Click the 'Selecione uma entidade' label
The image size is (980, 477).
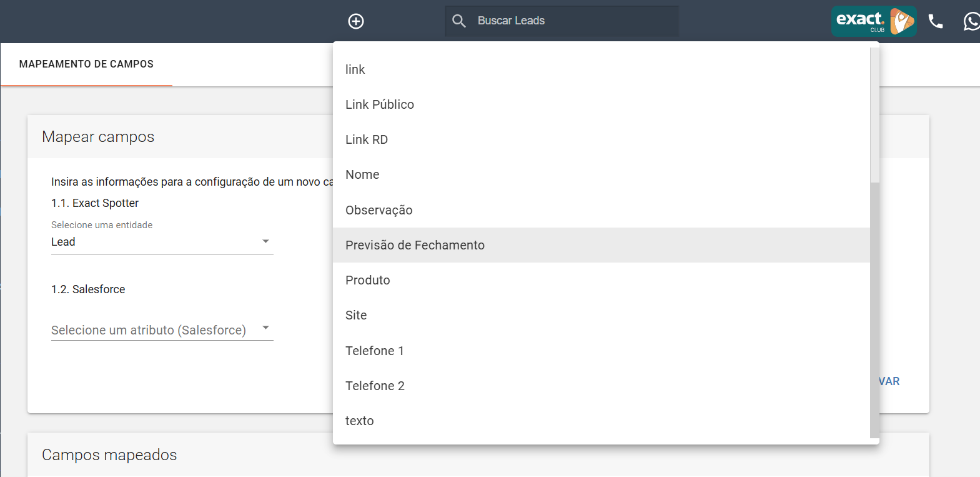[102, 225]
